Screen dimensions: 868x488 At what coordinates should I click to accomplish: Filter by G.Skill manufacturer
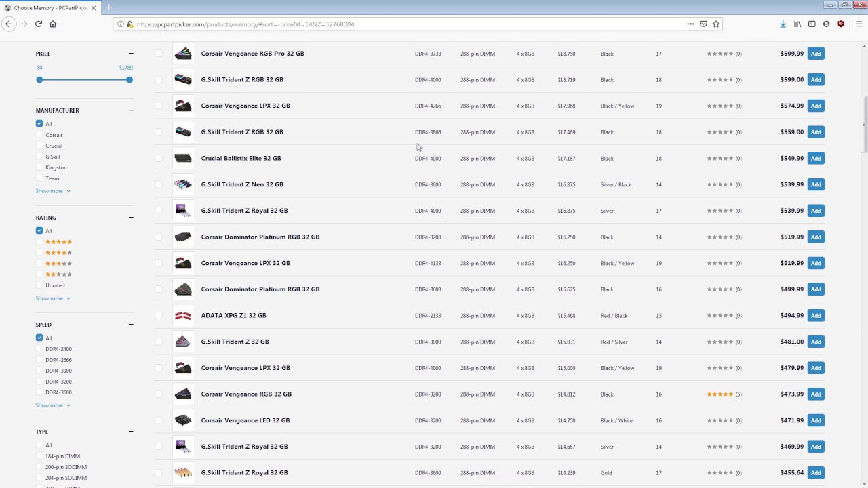pos(39,157)
